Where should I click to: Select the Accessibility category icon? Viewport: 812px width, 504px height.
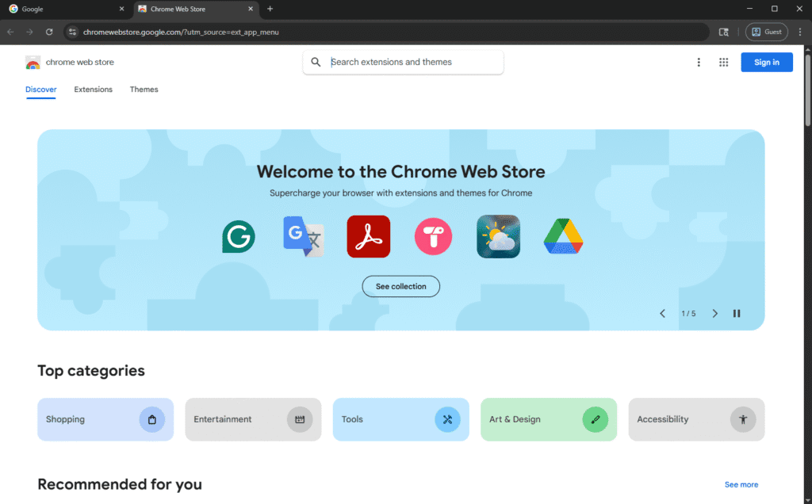(x=743, y=419)
